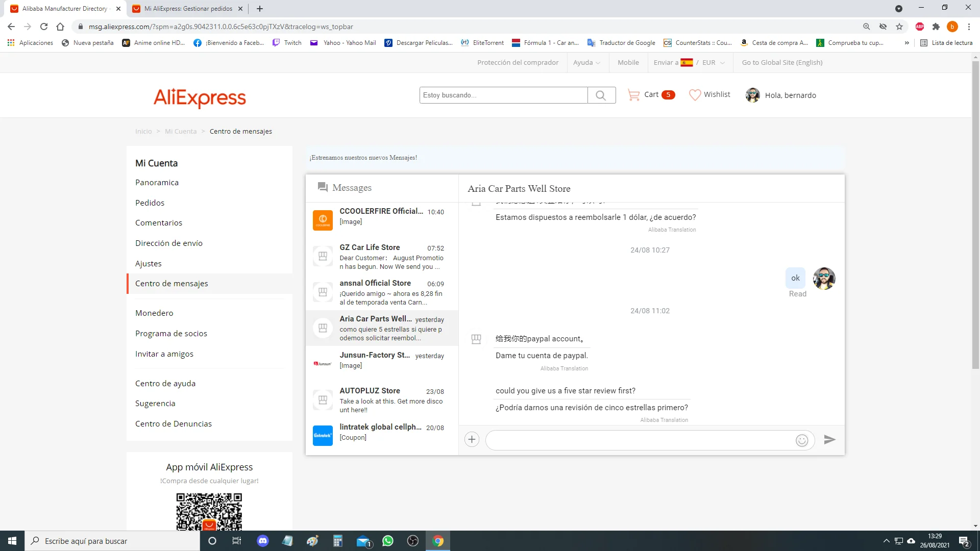The height and width of the screenshot is (551, 980).
Task: Switch to Mi AliExpress: Gestionar pedidos tab
Action: 187,9
